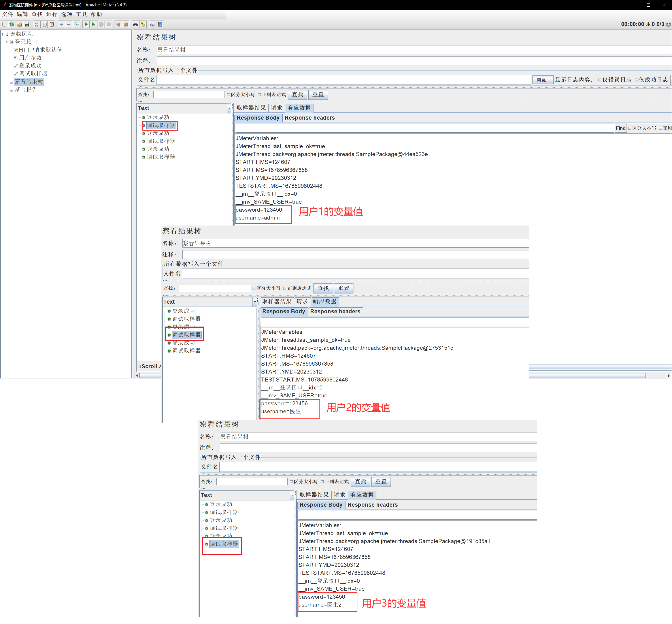Enable the 仅错误日志 checkbox

(600, 80)
